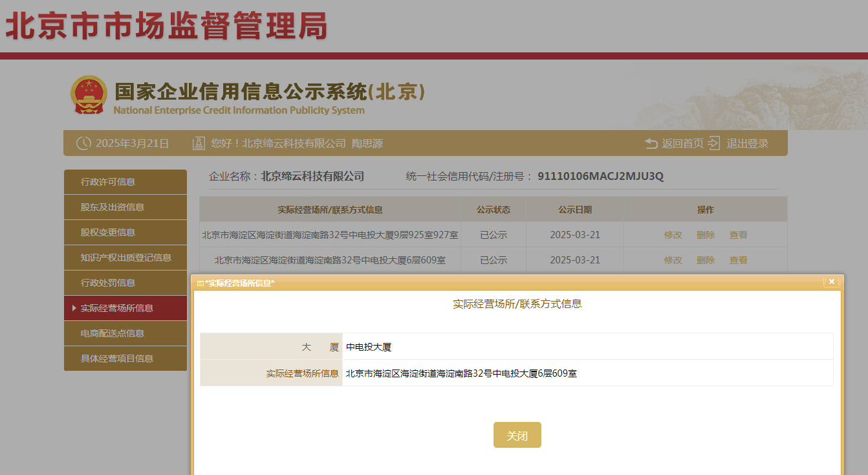Click the small window icon in dialog title

[x=201, y=283]
